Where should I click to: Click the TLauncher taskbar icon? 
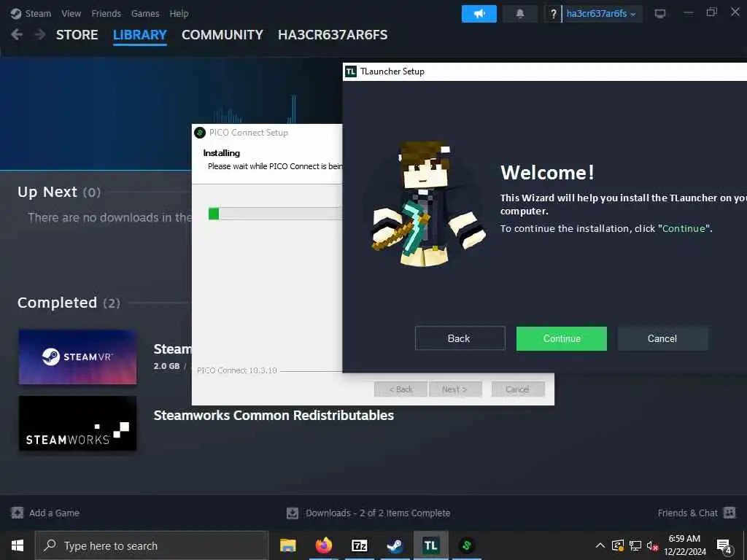click(x=430, y=545)
